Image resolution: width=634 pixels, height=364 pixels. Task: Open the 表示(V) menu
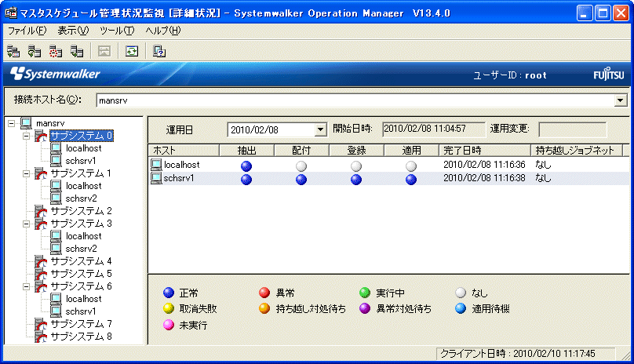(x=73, y=31)
